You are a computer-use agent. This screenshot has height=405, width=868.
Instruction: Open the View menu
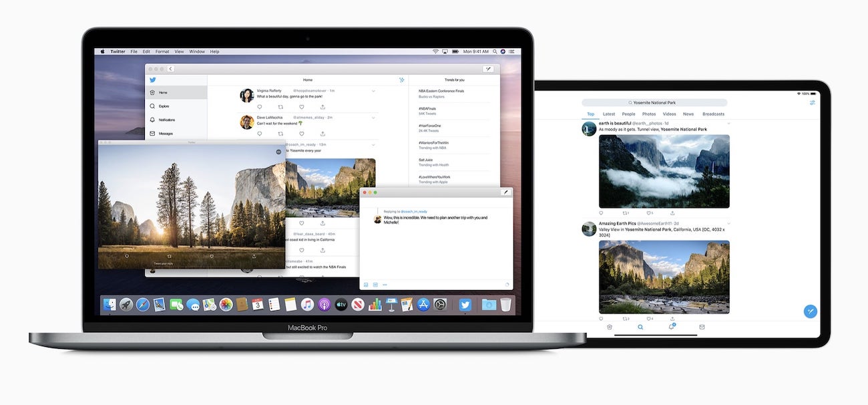click(x=180, y=51)
